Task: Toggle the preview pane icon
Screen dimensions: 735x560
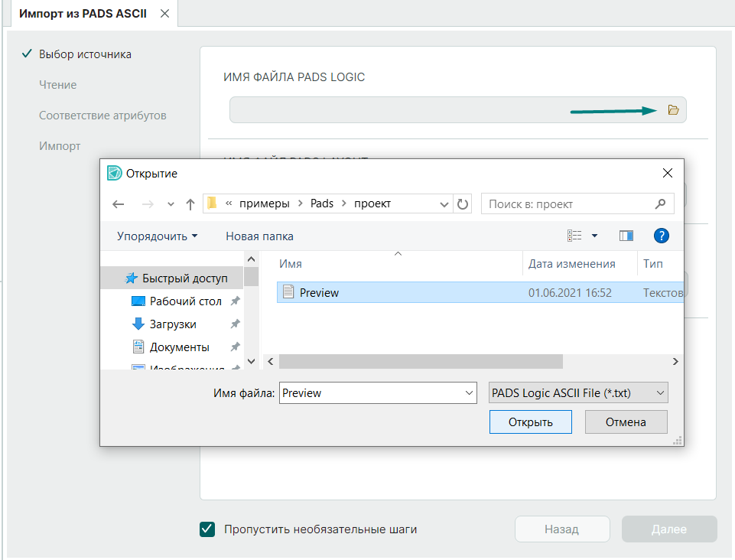Action: point(626,236)
